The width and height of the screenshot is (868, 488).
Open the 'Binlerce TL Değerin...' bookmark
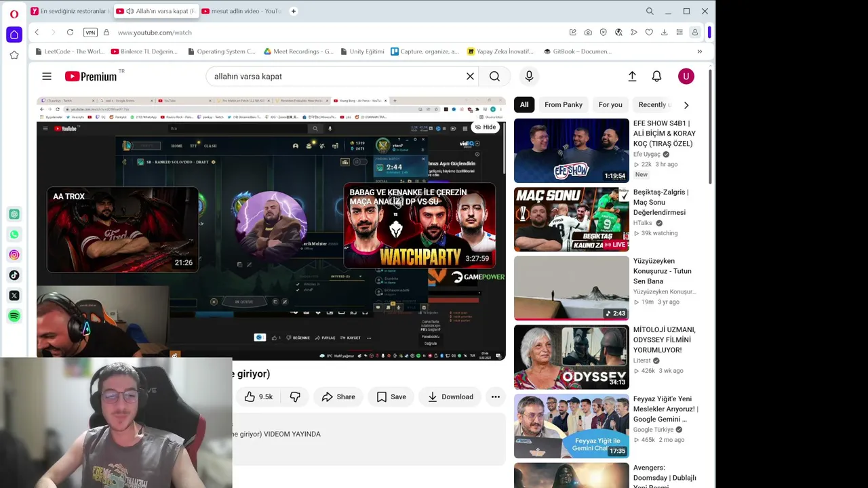144,52
